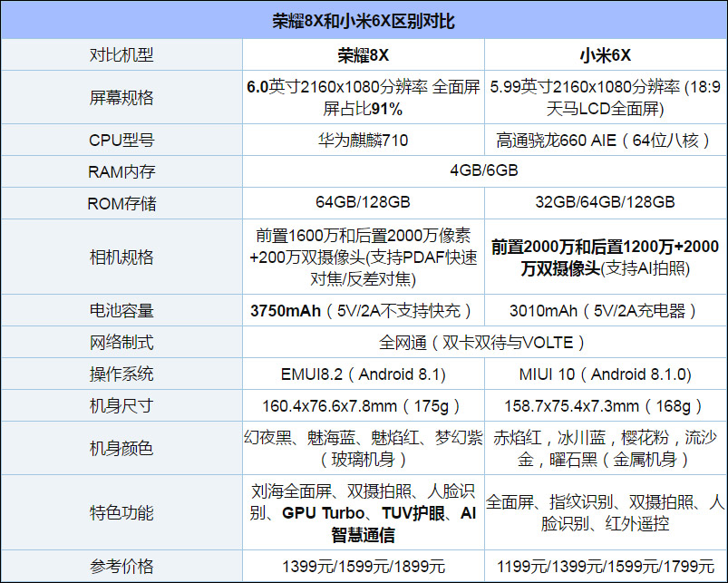Image resolution: width=728 pixels, height=583 pixels.
Task: Click the GPU Turbo features cell
Action: [x=363, y=512]
